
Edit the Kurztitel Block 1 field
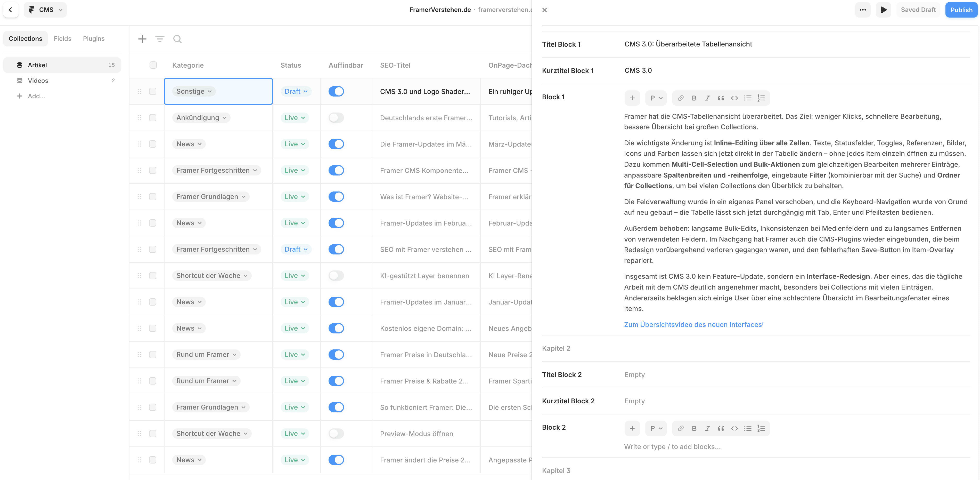pyautogui.click(x=797, y=70)
